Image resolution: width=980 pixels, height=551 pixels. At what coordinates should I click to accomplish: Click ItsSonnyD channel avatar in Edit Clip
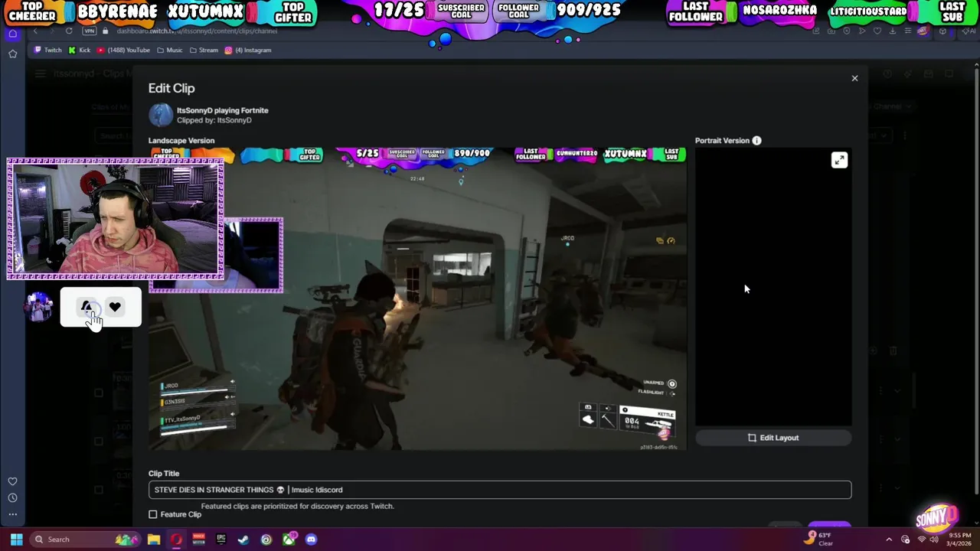(161, 115)
